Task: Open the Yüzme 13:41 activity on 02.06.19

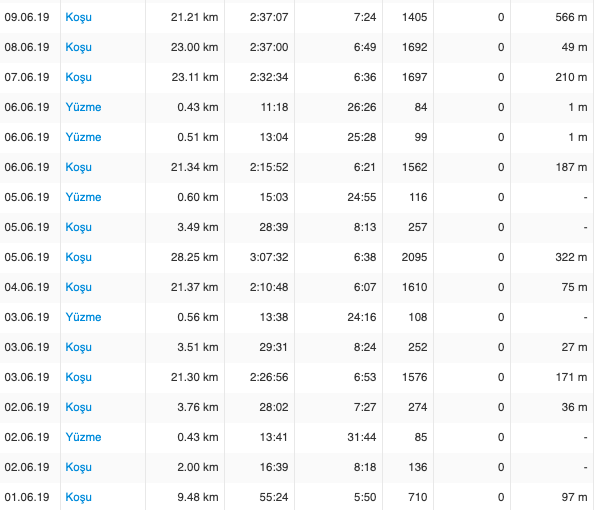Action: tap(83, 437)
